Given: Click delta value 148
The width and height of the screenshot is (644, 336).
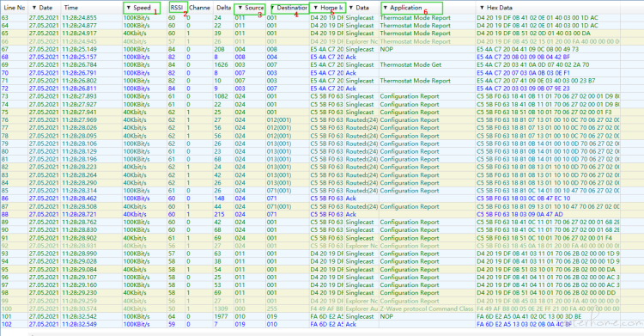Looking at the screenshot, I should click(219, 199).
